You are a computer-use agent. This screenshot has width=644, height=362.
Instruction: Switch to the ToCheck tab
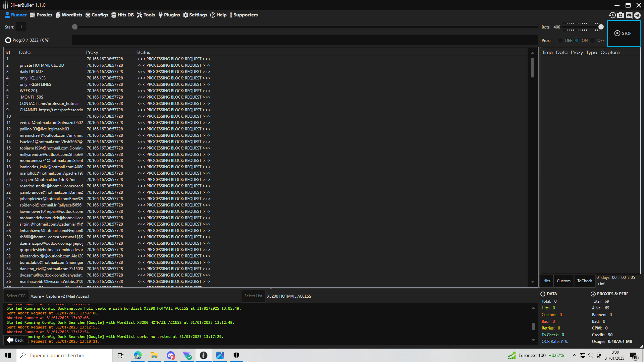585,281
